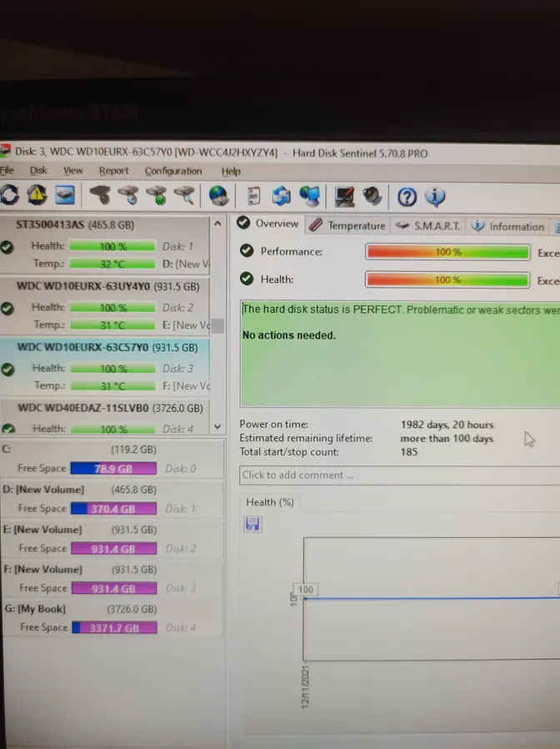Screen dimensions: 560x749
Task: Open the View menu
Action: (73, 170)
